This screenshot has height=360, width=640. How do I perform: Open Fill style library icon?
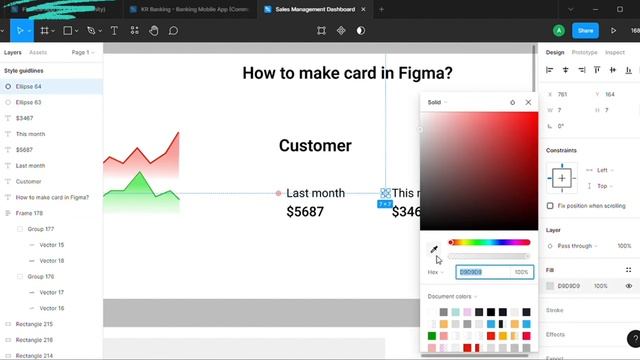(629, 270)
